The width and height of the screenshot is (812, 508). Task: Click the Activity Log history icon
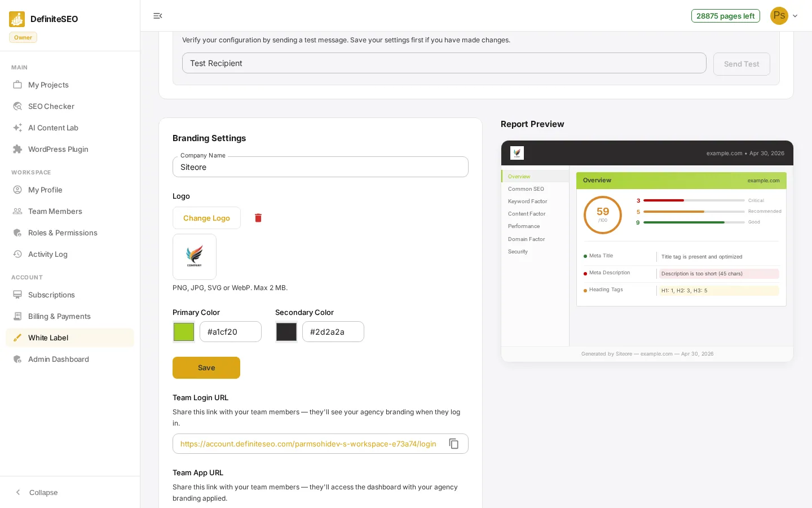(17, 254)
